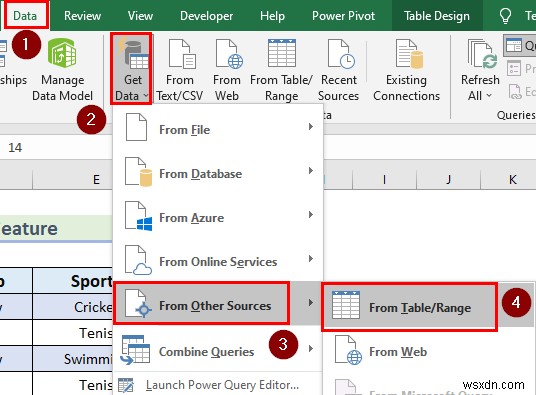Viewport: 536px width, 395px height.
Task: Open the Data ribbon tab
Action: 25,16
